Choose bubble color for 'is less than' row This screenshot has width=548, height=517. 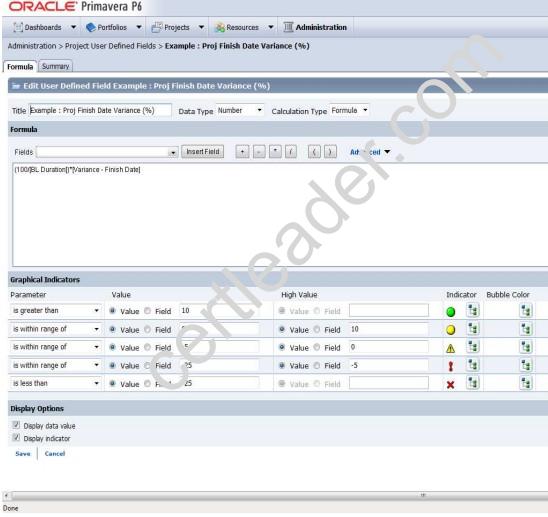[x=526, y=383]
